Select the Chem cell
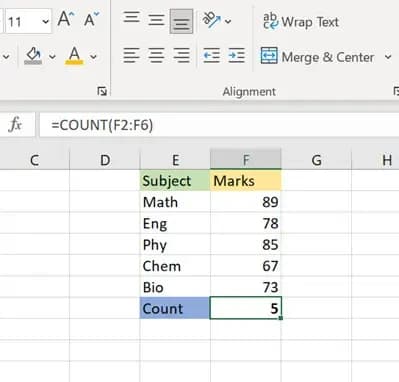The width and height of the screenshot is (399, 382). [x=175, y=266]
